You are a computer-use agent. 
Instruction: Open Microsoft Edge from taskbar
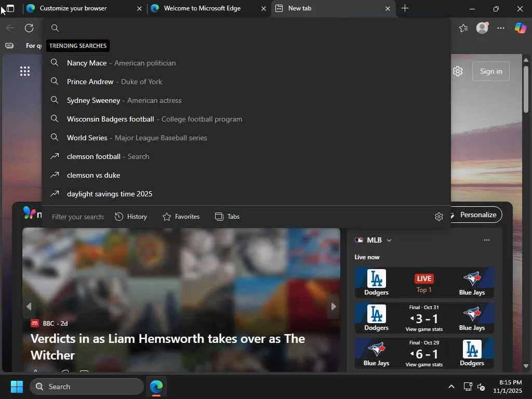click(x=156, y=387)
